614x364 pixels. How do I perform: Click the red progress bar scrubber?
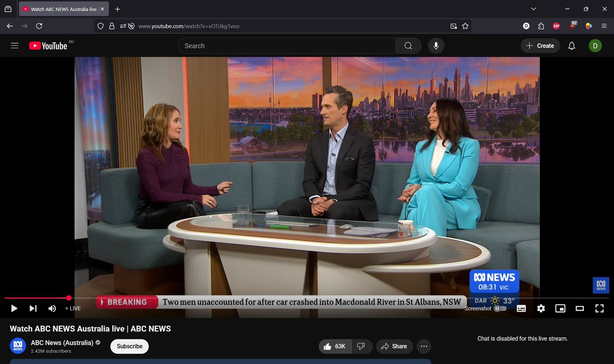pos(69,298)
